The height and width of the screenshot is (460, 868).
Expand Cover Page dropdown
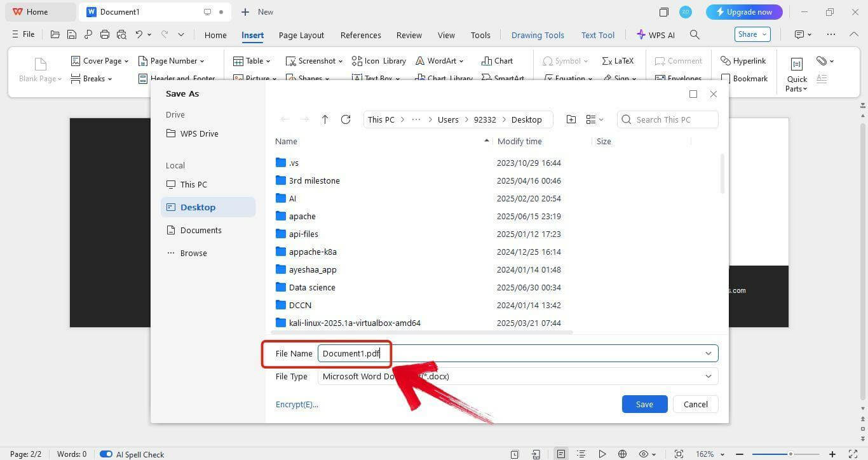126,61
